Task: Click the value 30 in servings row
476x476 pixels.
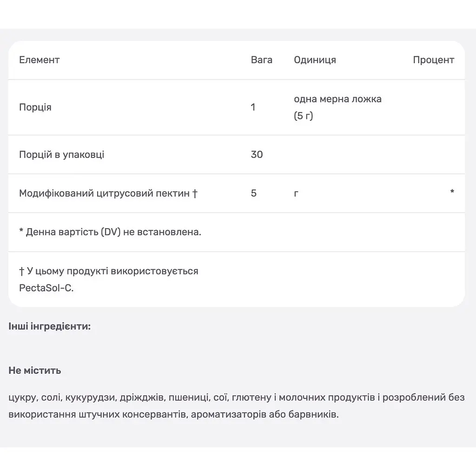Action: point(257,154)
